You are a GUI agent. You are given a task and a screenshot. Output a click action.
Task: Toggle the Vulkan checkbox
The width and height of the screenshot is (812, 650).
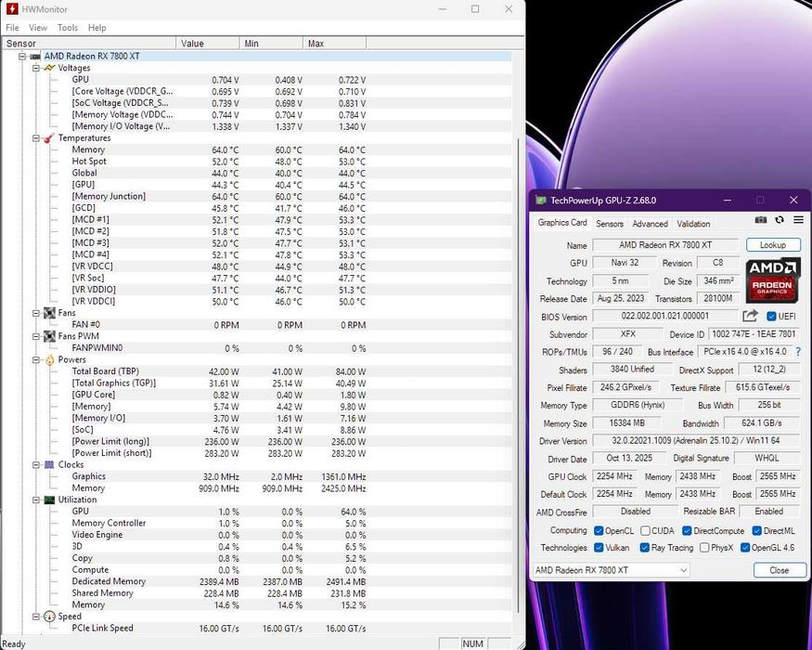(599, 547)
